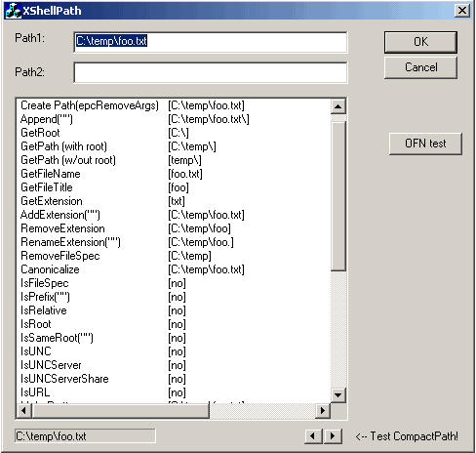476x453 pixels.
Task: Close the XShellPath dialog
Action: click(462, 11)
